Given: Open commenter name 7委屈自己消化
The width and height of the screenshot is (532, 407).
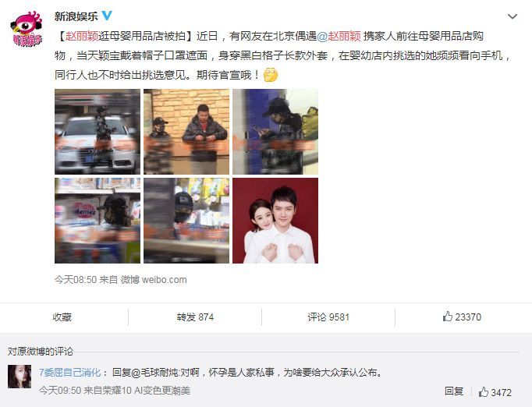Looking at the screenshot, I should tap(70, 373).
